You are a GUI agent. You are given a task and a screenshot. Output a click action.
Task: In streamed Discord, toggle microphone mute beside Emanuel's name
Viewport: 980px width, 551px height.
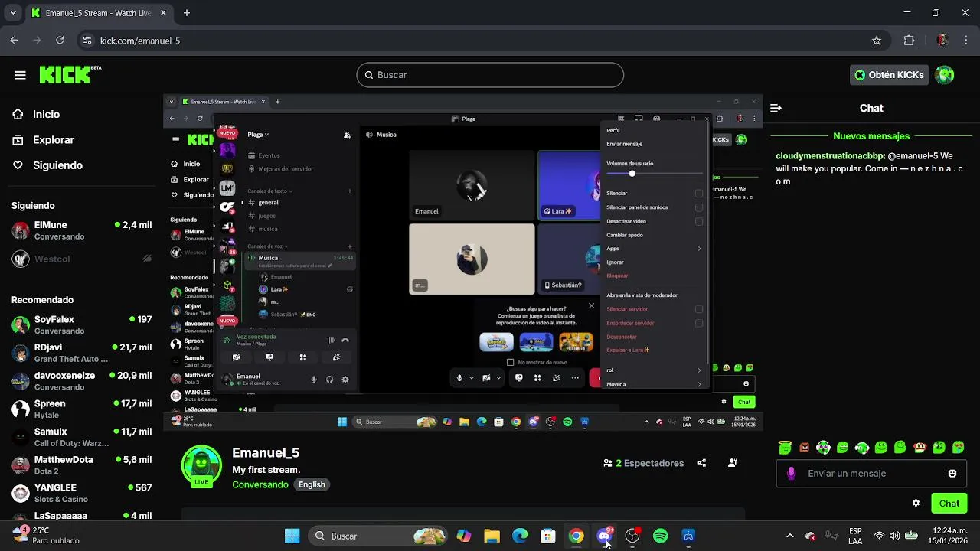click(313, 380)
